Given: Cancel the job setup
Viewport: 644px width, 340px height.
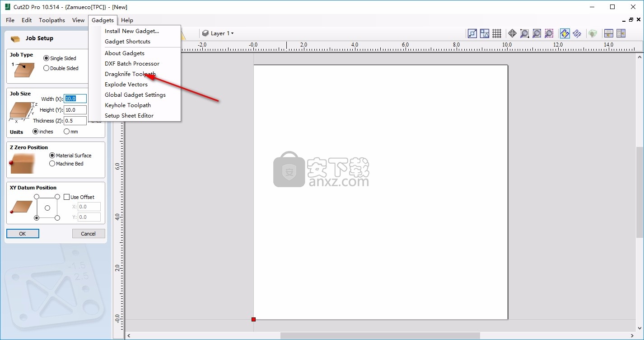Looking at the screenshot, I should (89, 234).
